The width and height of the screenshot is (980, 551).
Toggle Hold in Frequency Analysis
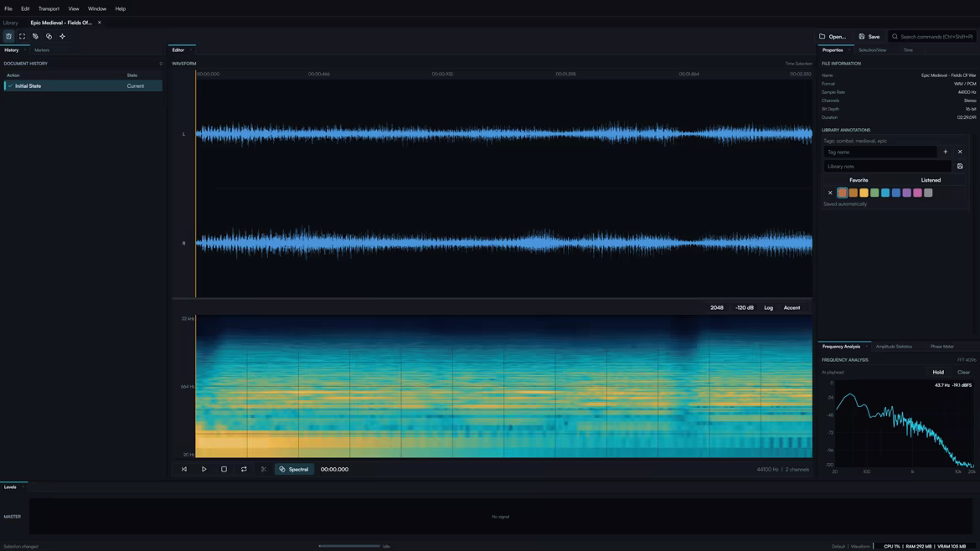tap(938, 373)
